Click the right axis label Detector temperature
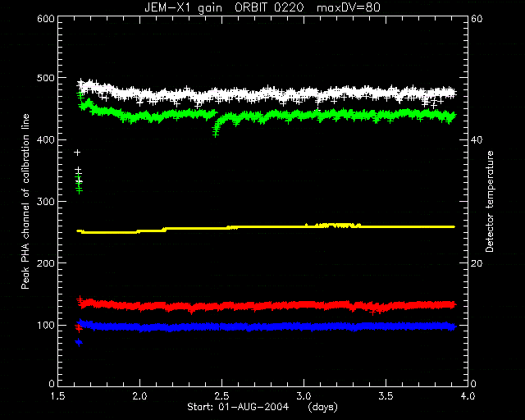The width and height of the screenshot is (525, 420). tap(490, 201)
